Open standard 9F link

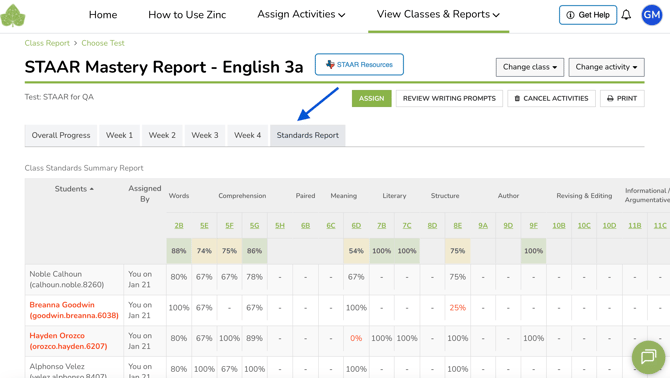(534, 226)
